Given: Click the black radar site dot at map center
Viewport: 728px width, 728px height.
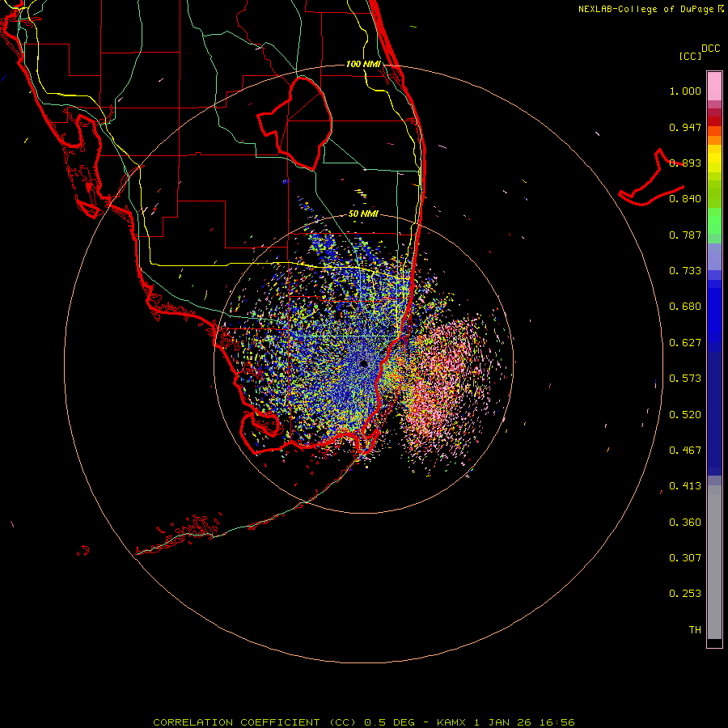Looking at the screenshot, I should [364, 364].
